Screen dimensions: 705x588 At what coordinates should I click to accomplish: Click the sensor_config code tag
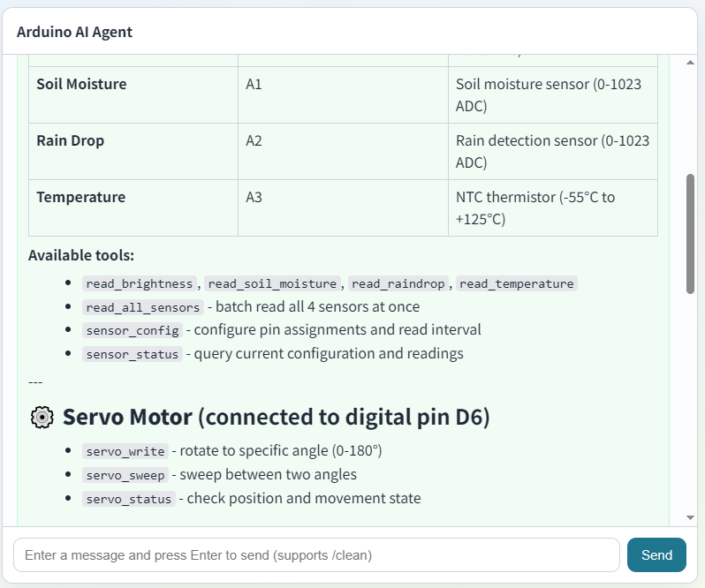133,330
